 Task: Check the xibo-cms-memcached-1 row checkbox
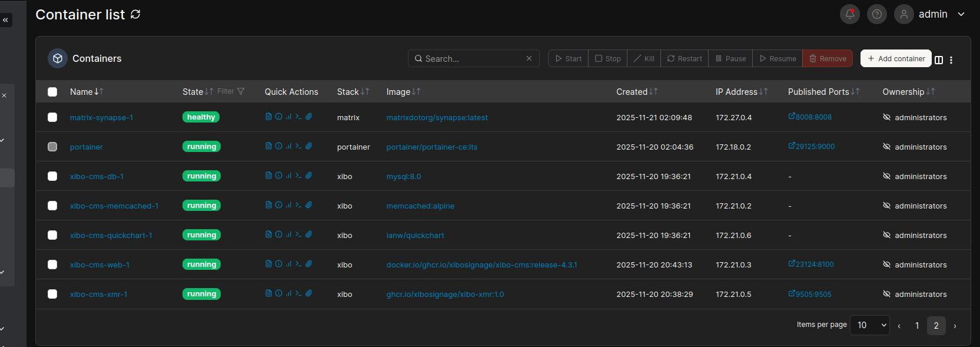52,206
